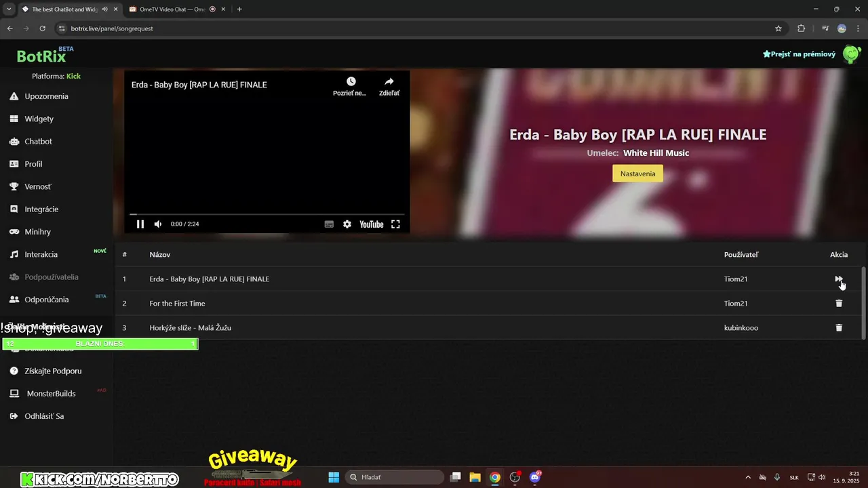This screenshot has width=868, height=488.
Task: Open the Windows Start menu
Action: tap(334, 477)
